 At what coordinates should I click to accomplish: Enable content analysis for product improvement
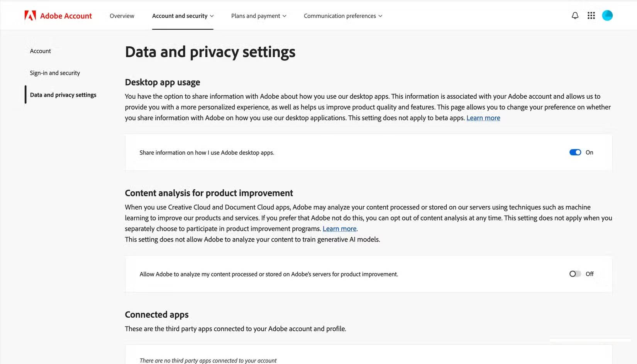pos(575,274)
